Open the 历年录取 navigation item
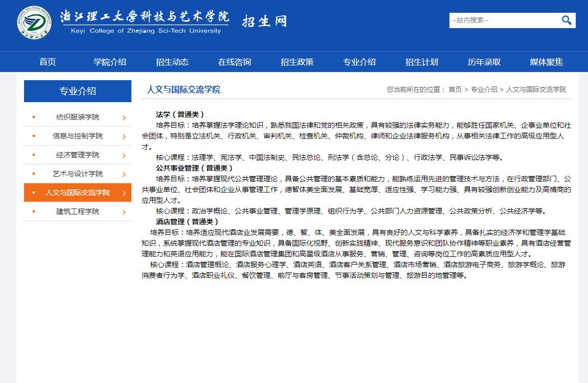The height and width of the screenshot is (383, 588). (x=484, y=62)
